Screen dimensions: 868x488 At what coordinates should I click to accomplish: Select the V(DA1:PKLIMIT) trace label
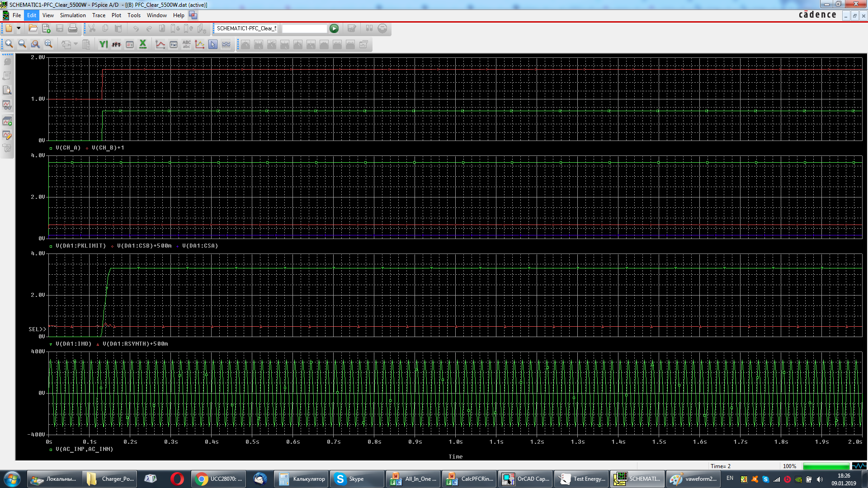(80, 246)
